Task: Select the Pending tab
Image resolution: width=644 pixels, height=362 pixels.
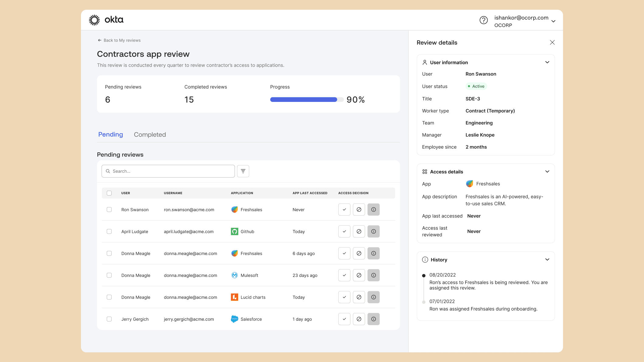Action: coord(110,134)
